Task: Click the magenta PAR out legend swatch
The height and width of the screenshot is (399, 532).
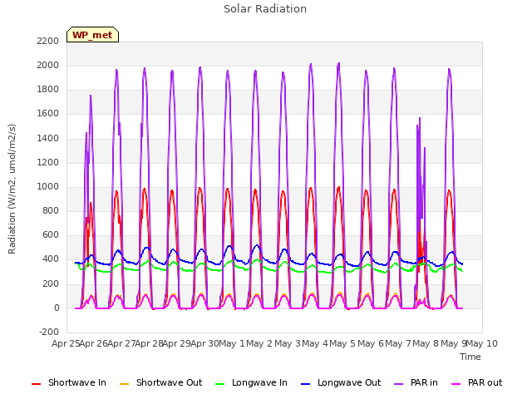Action: [456, 384]
